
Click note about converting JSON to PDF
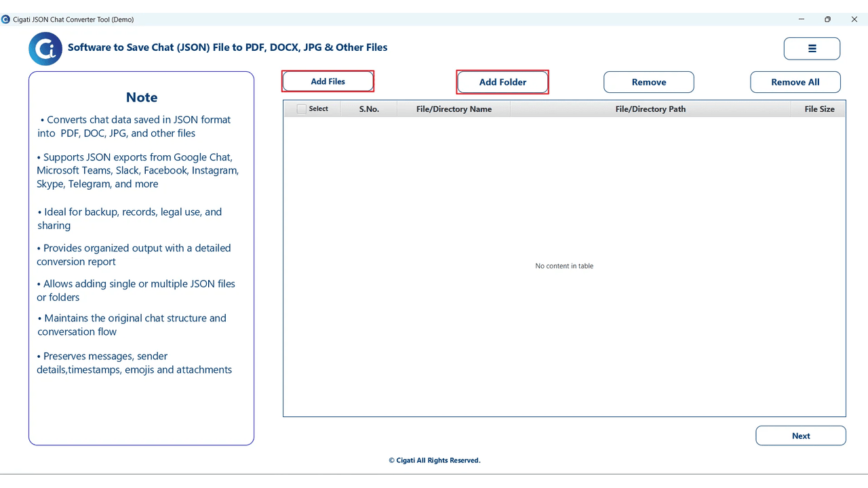click(x=134, y=126)
